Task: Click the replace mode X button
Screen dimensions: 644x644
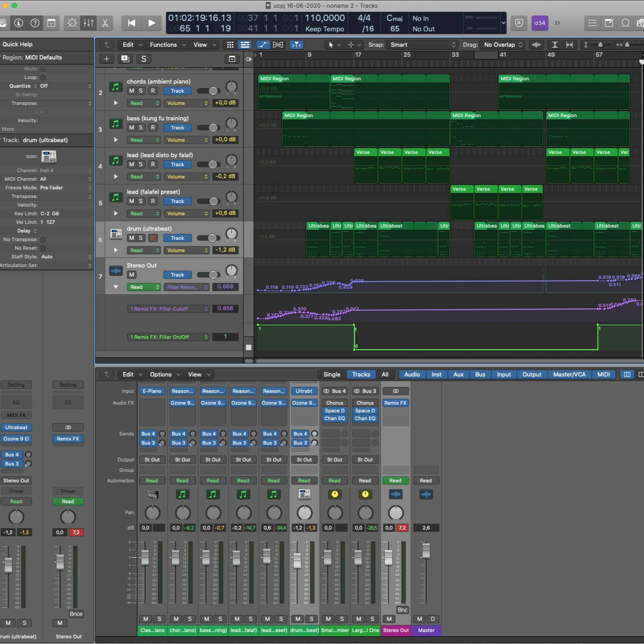Action: [x=519, y=23]
